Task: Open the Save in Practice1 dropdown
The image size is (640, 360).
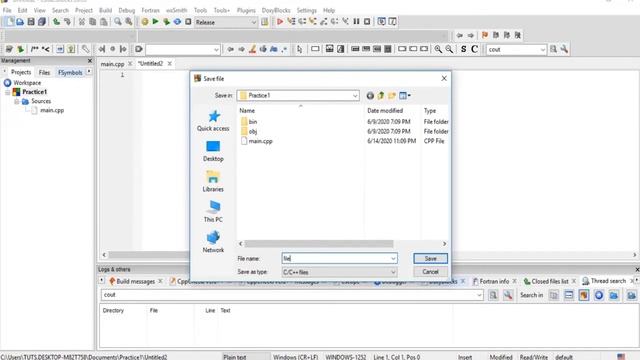Action: pyautogui.click(x=355, y=96)
